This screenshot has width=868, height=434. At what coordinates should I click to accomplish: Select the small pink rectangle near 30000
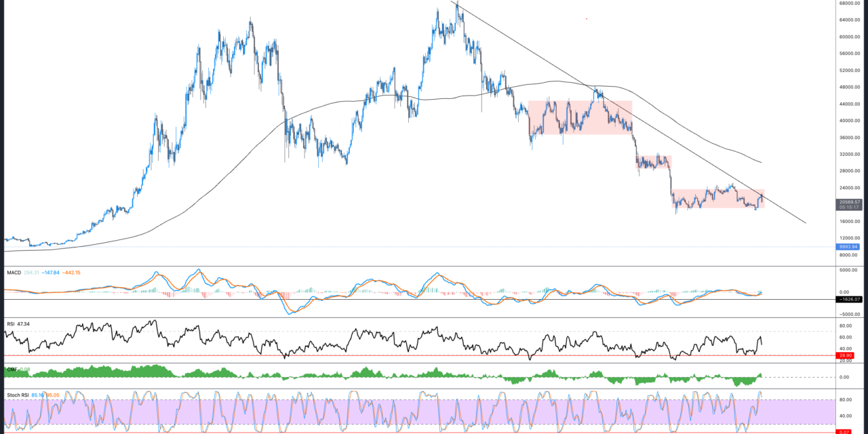653,162
